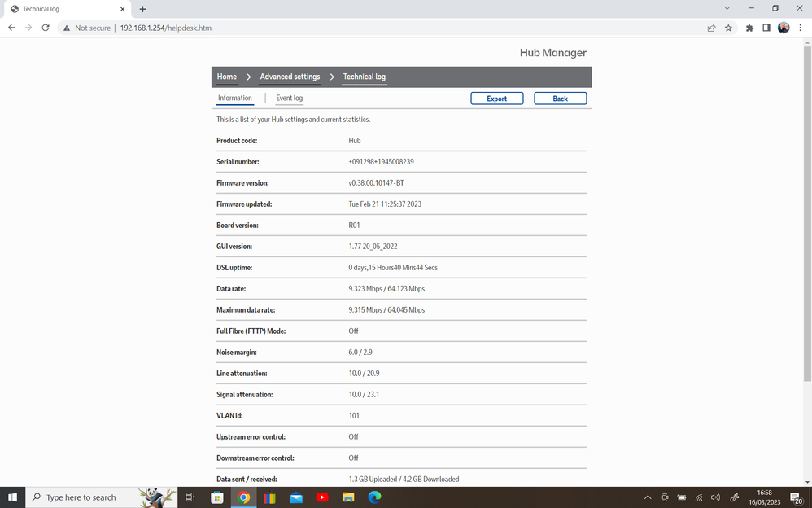Click the Export button
812x508 pixels.
coord(496,99)
